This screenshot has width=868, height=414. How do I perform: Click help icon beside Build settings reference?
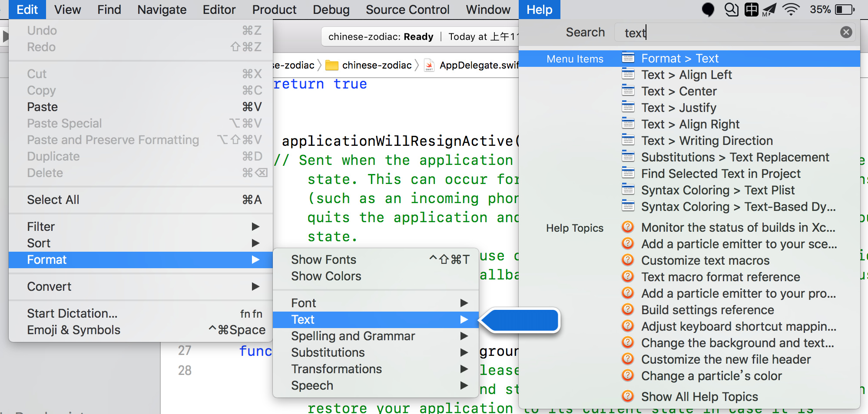pyautogui.click(x=627, y=309)
